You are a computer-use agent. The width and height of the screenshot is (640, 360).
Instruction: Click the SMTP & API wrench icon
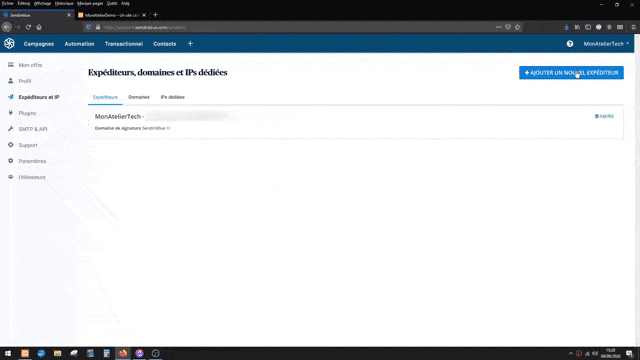tap(11, 129)
